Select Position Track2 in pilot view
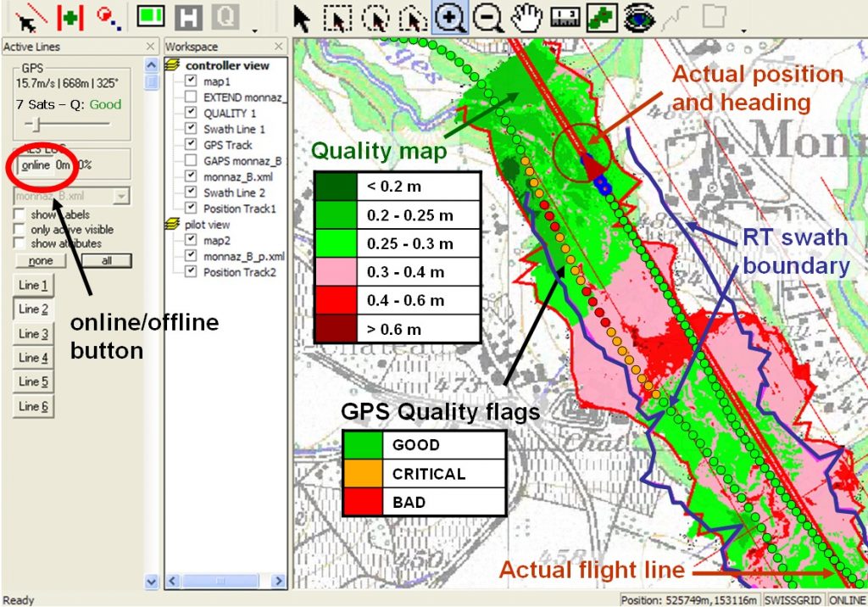 coord(240,272)
